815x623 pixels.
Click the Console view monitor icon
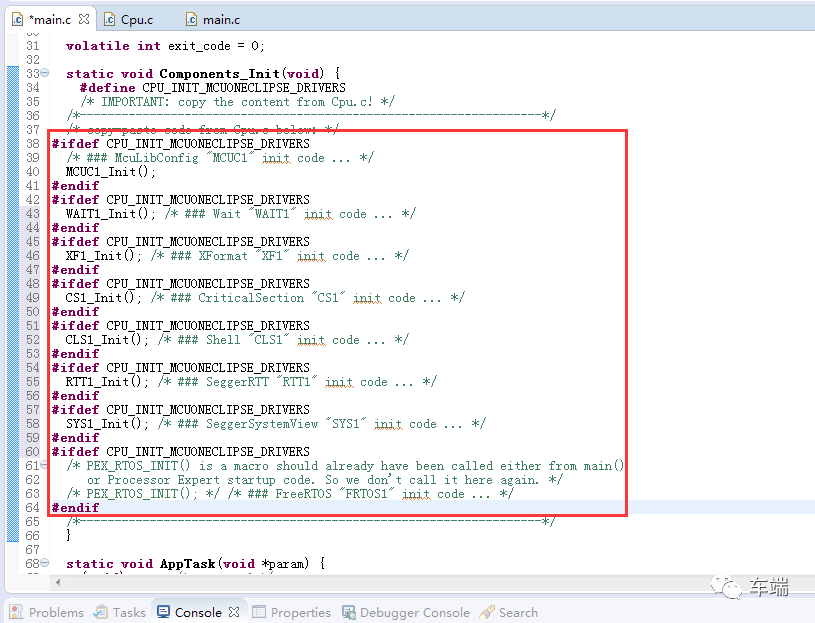coord(163,612)
